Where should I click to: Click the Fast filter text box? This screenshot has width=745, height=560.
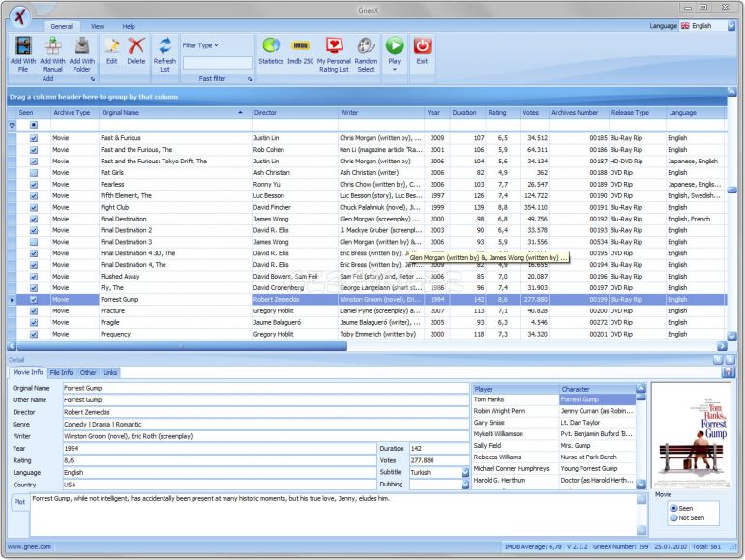218,63
